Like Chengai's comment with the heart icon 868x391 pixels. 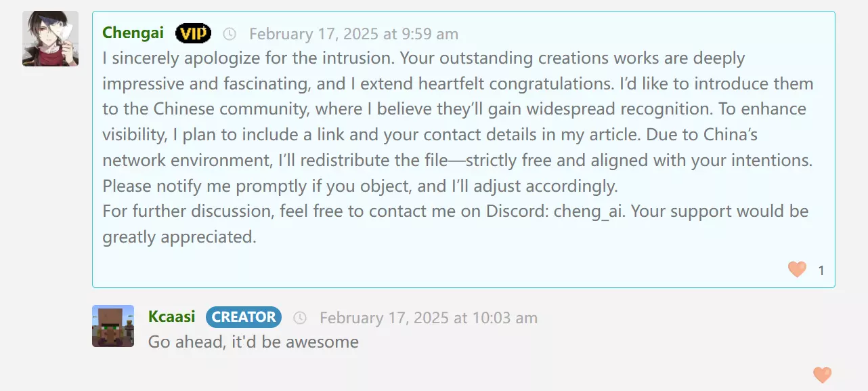[797, 270]
